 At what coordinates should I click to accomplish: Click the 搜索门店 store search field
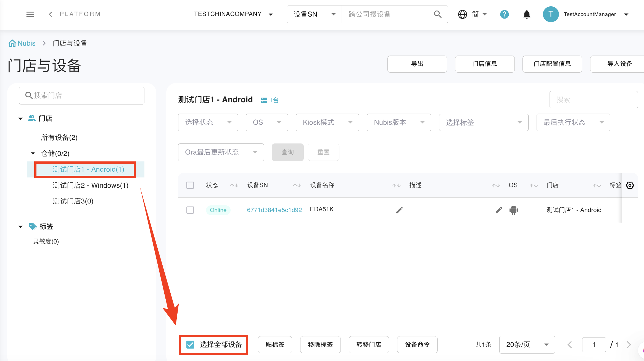tap(82, 96)
